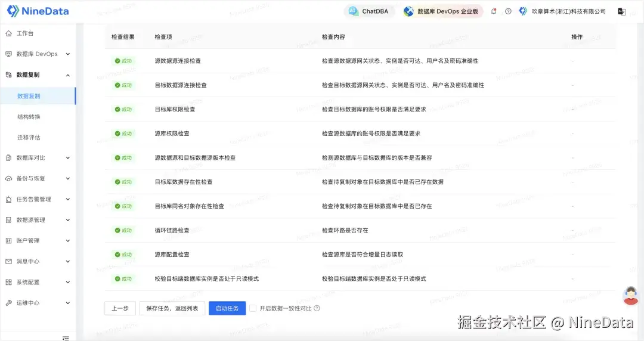Image resolution: width=644 pixels, height=341 pixels.
Task: Click the 任务告警管理 alarm icon
Action: 8,199
